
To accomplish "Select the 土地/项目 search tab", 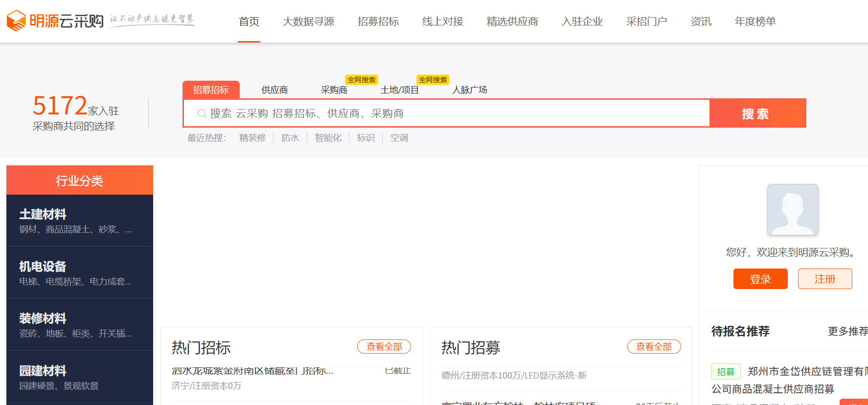I will click(399, 90).
